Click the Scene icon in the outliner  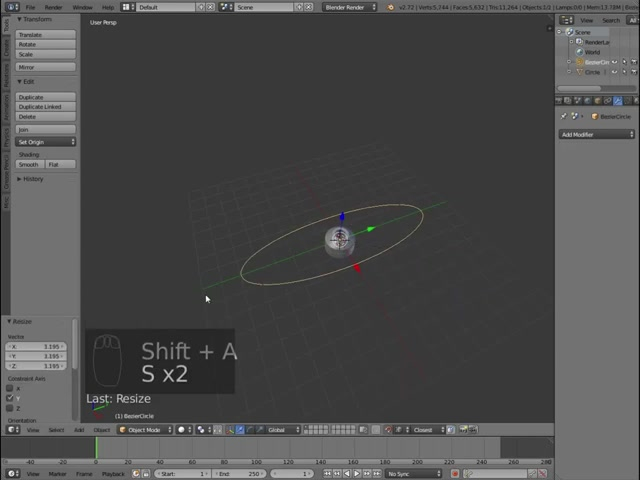(x=570, y=32)
